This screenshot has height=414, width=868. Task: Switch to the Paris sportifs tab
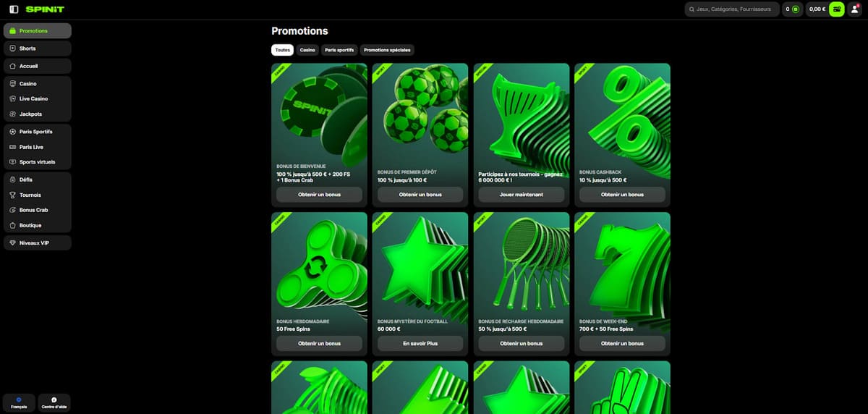pos(339,50)
